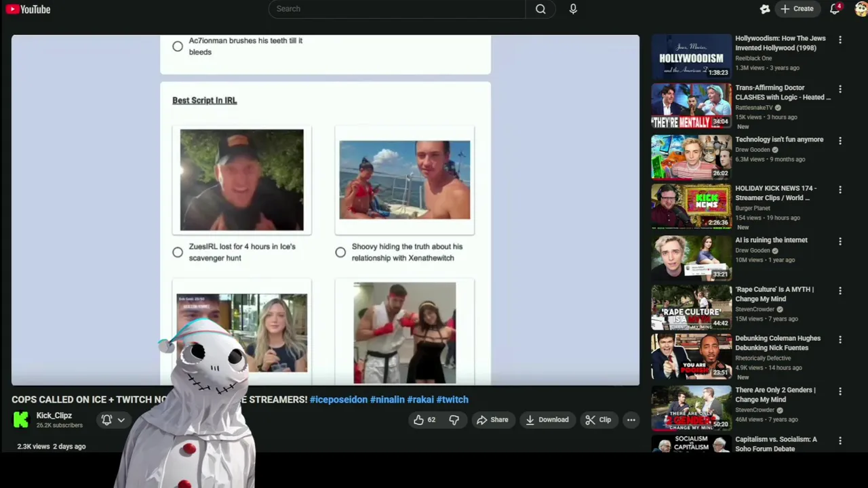Select Shoovy hiding the truth option

(340, 252)
